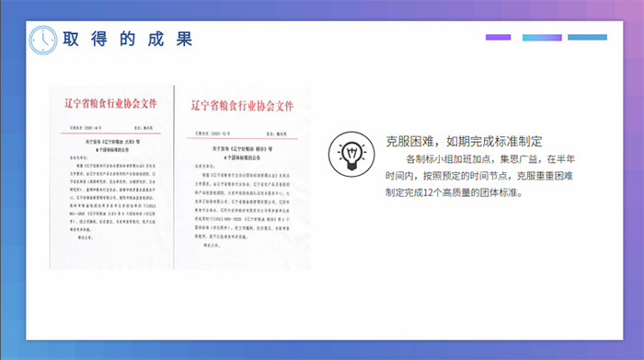Select the slide title 取得的成果
The height and width of the screenshot is (360, 644).
point(128,39)
